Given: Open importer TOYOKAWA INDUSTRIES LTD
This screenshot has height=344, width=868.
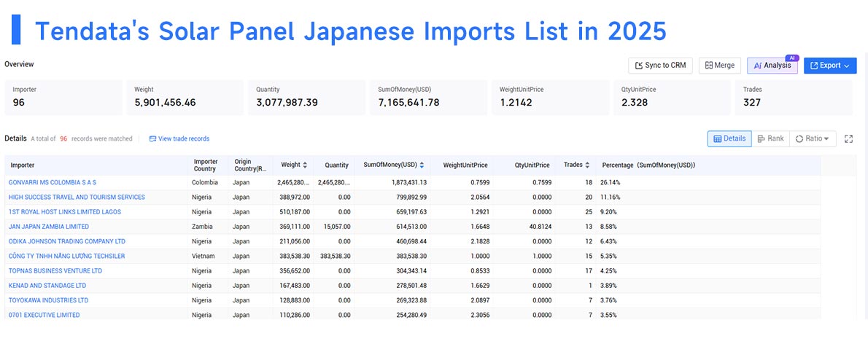Looking at the screenshot, I should (x=48, y=300).
